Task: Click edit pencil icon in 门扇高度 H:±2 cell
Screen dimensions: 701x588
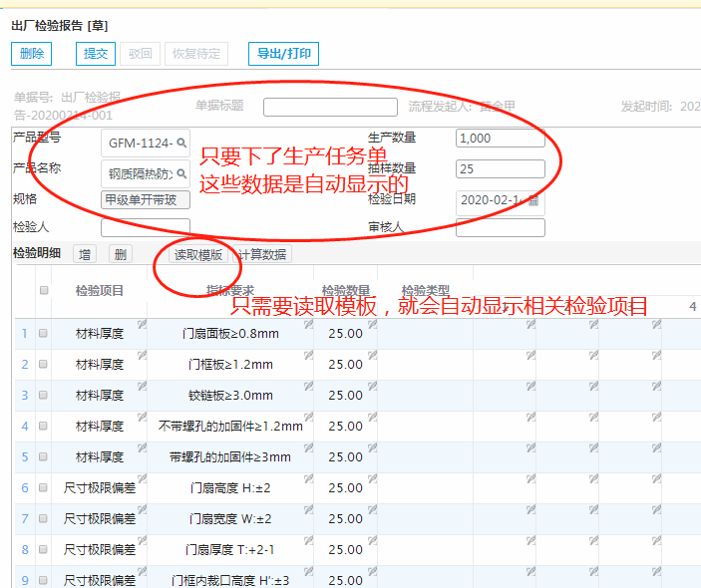Action: click(x=307, y=479)
